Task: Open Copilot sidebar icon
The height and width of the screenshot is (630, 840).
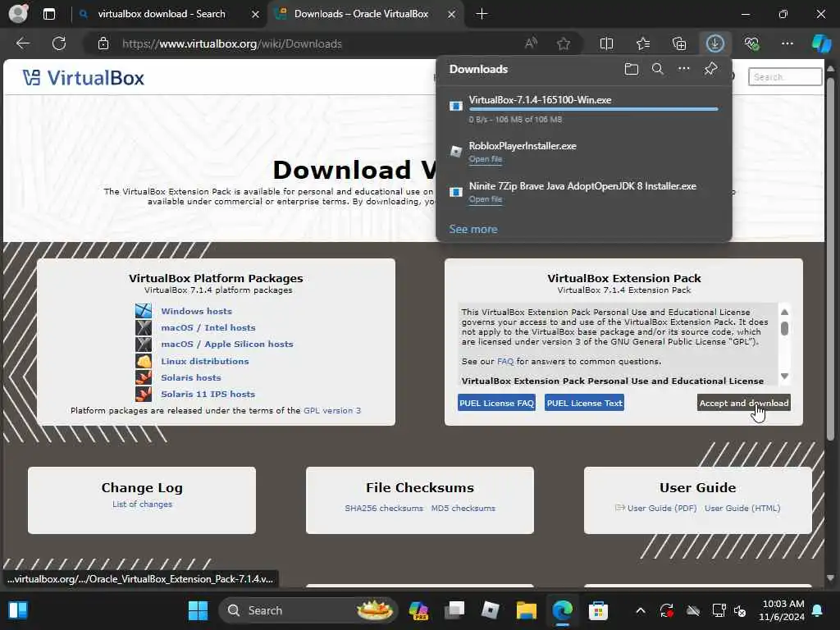Action: (821, 43)
